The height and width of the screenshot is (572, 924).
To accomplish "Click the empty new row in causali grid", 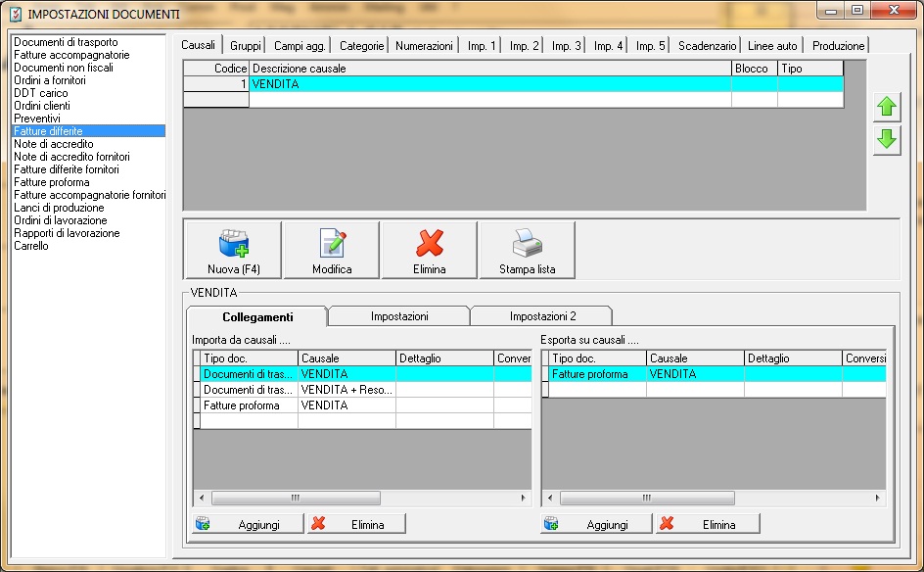I will click(x=513, y=100).
